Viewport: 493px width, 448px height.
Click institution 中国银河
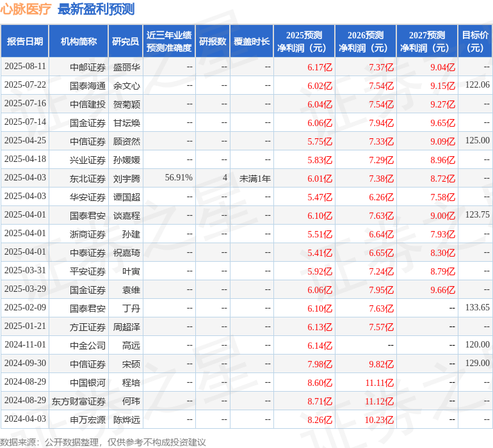click(x=88, y=383)
